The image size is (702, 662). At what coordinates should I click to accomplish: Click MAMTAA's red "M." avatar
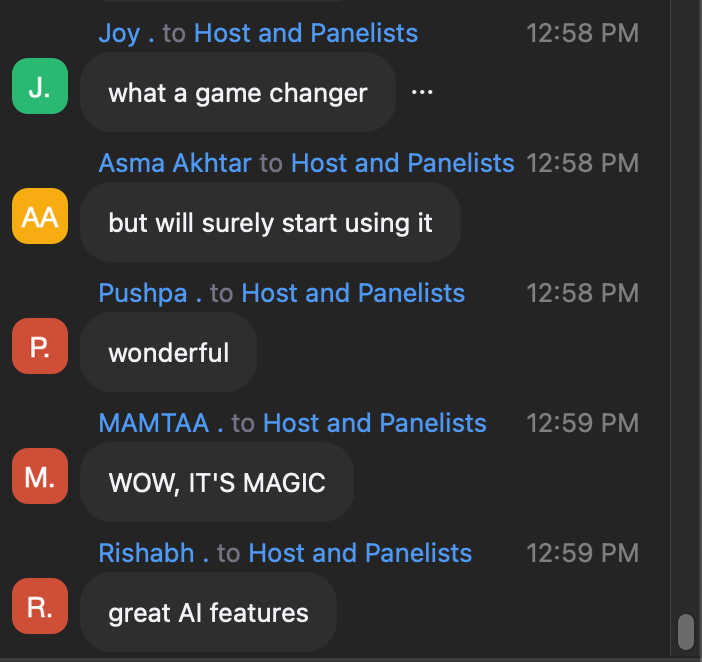click(39, 477)
